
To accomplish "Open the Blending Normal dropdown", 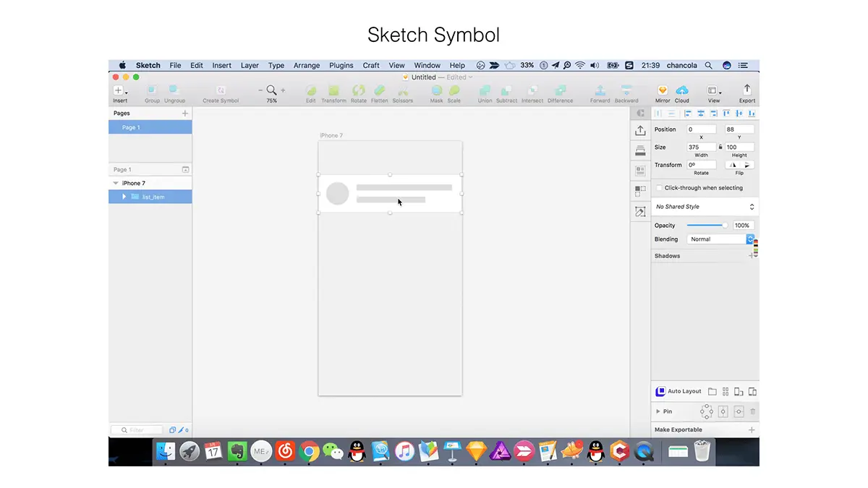I will [720, 239].
